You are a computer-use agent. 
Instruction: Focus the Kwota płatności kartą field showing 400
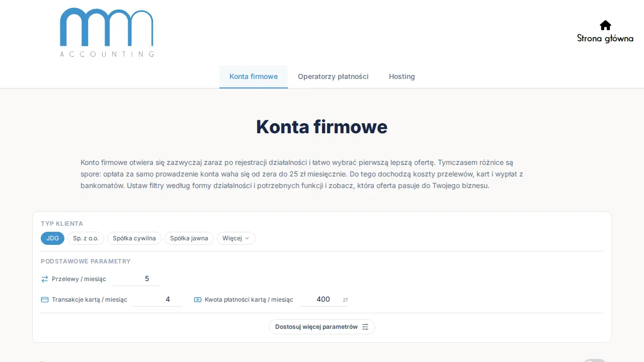[x=324, y=300]
